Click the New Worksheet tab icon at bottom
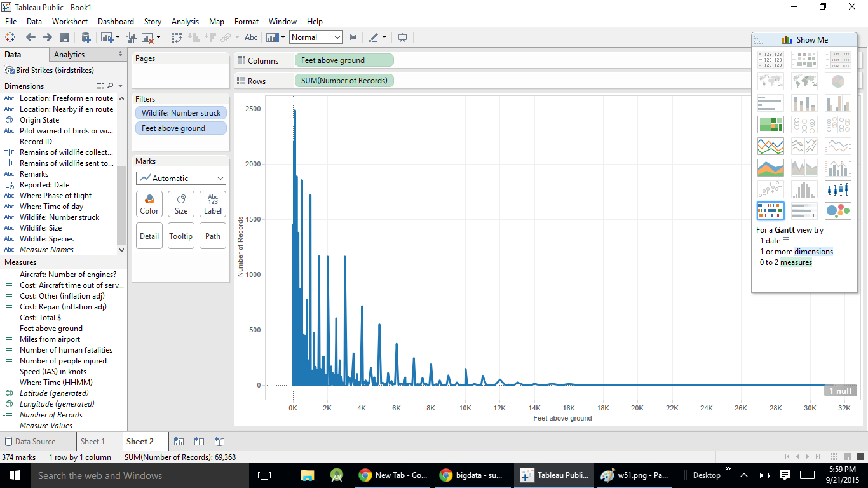This screenshot has width=868, height=488. tap(179, 442)
